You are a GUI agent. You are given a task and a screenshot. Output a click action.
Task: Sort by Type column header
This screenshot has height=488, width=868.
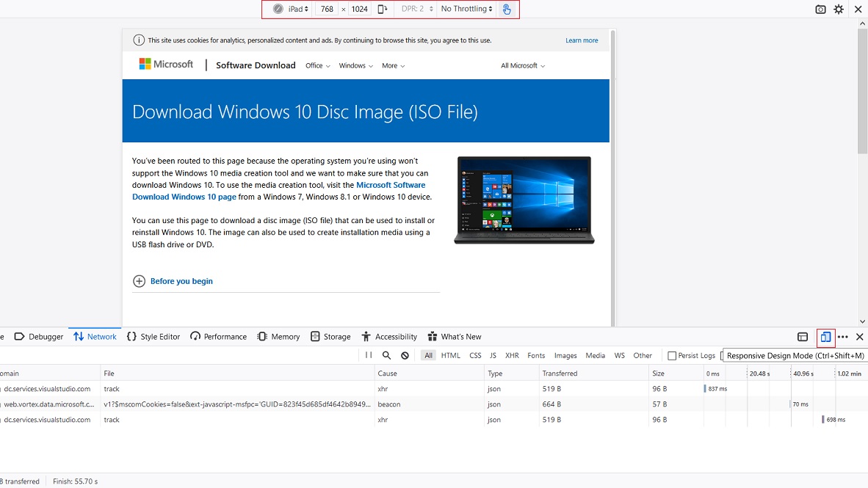pyautogui.click(x=512, y=374)
